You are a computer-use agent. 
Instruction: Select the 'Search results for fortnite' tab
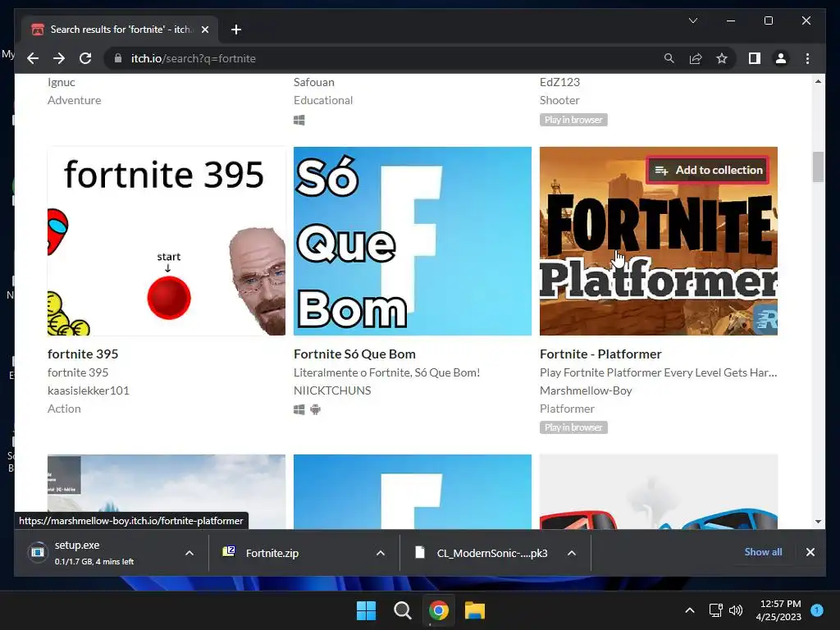[x=120, y=30]
